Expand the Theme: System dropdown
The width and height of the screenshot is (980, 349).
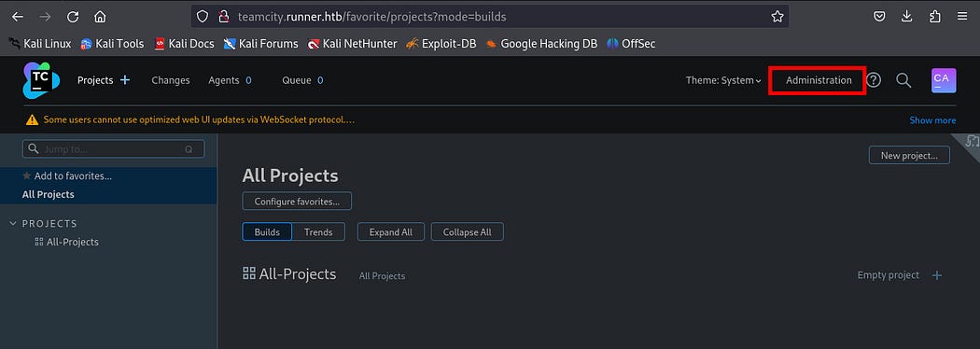(x=723, y=80)
